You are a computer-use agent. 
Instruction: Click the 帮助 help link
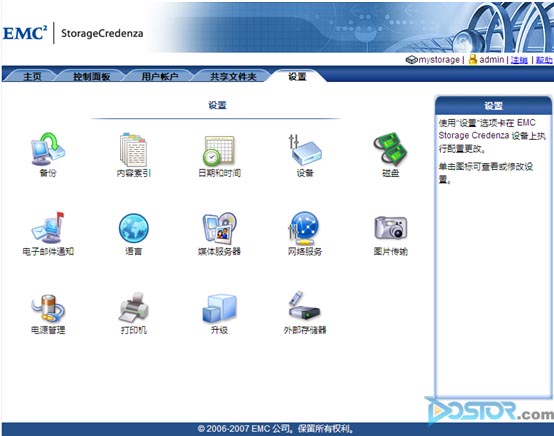pyautogui.click(x=544, y=60)
